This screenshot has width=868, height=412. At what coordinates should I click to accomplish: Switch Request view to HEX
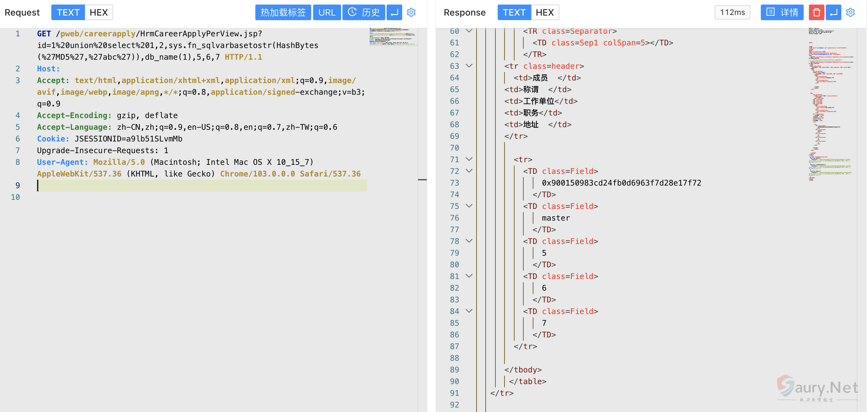(98, 12)
